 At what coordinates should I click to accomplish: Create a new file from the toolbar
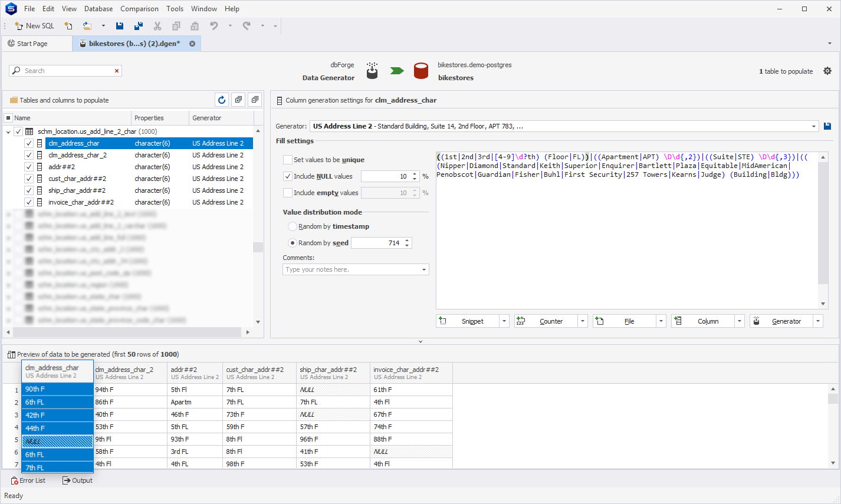68,26
